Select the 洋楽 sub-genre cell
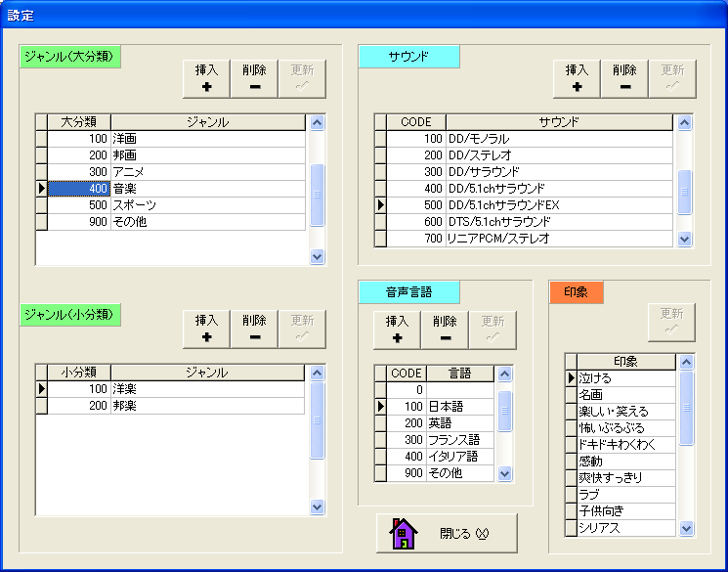Viewport: 728px width, 572px height. pos(207,389)
